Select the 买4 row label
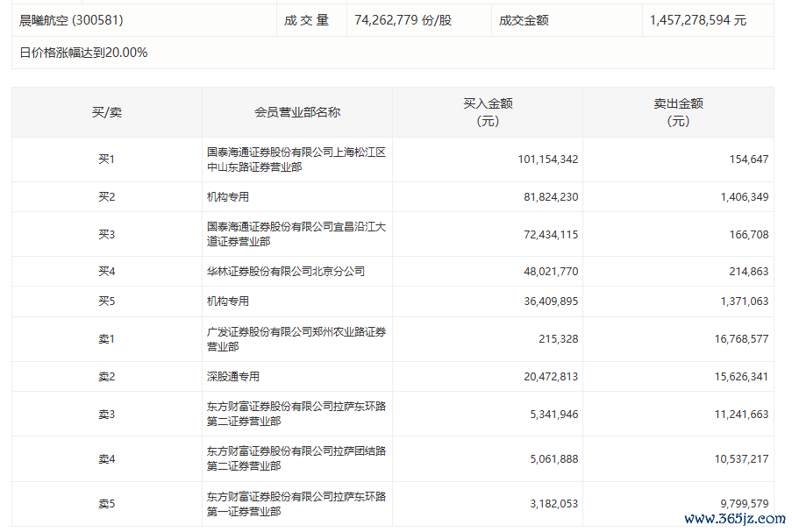The image size is (792, 532). [107, 272]
